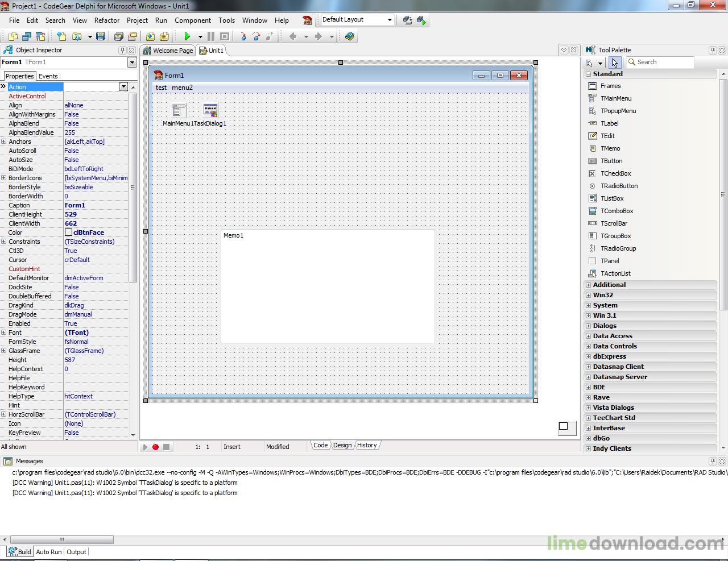Open the Open file history dropdown arrow
This screenshot has width=728, height=561.
(x=89, y=36)
